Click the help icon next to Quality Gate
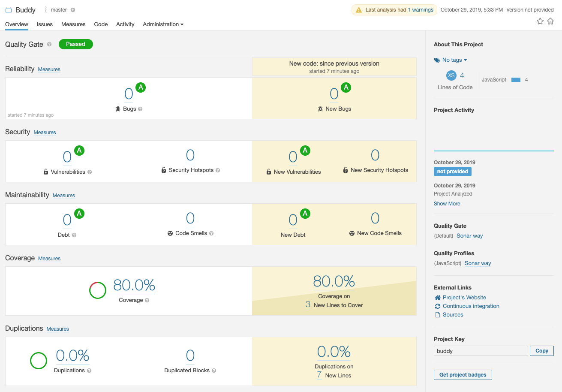562x392 pixels. 50,45
